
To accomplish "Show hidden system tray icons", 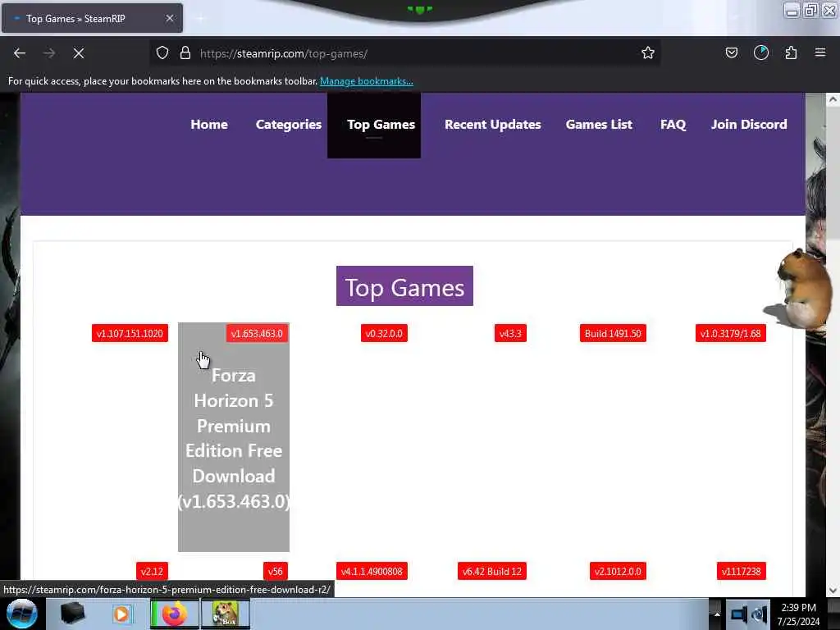I will click(717, 614).
